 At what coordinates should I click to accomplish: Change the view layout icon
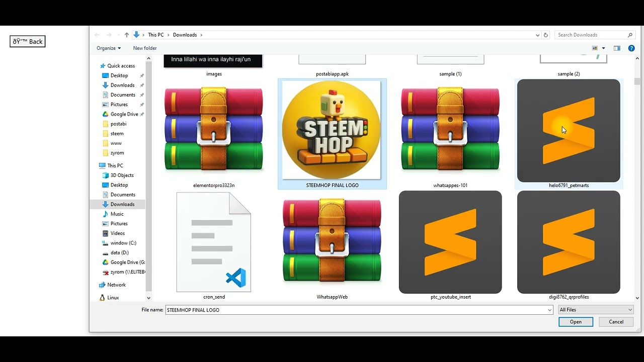pyautogui.click(x=595, y=48)
